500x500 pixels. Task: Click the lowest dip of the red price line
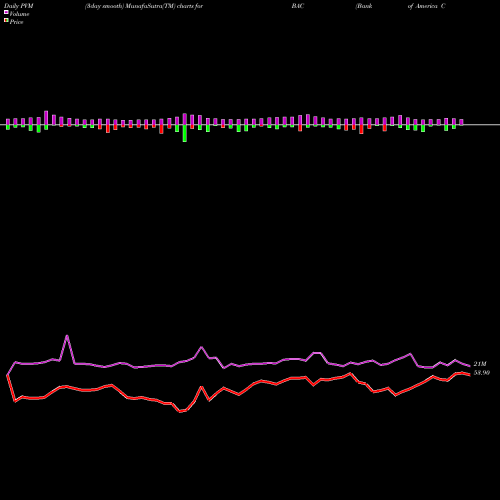(181, 412)
